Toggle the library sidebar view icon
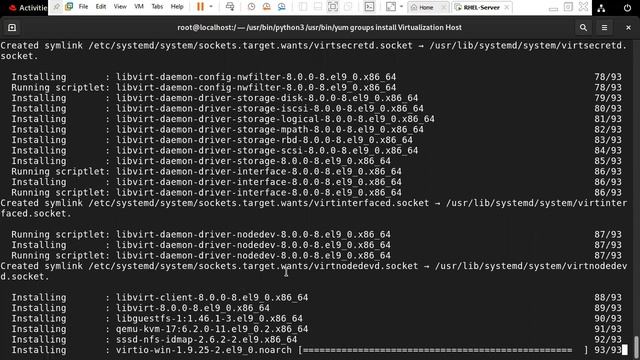This screenshot has width=640, height=360. (303, 7)
